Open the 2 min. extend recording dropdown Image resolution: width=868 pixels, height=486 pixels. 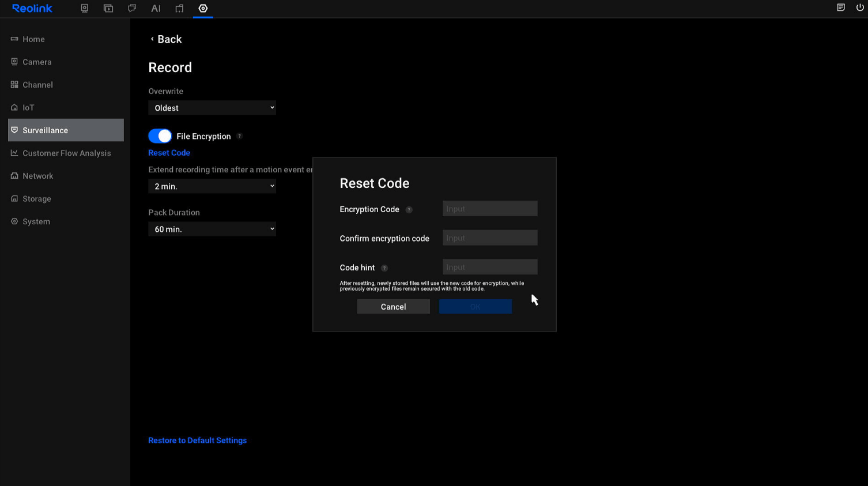point(212,186)
